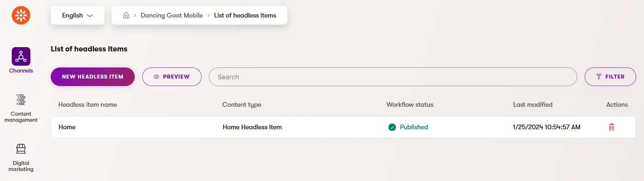Screen dimensions: 644x181
Task: Expand the language selector chevron
Action: pos(90,15)
